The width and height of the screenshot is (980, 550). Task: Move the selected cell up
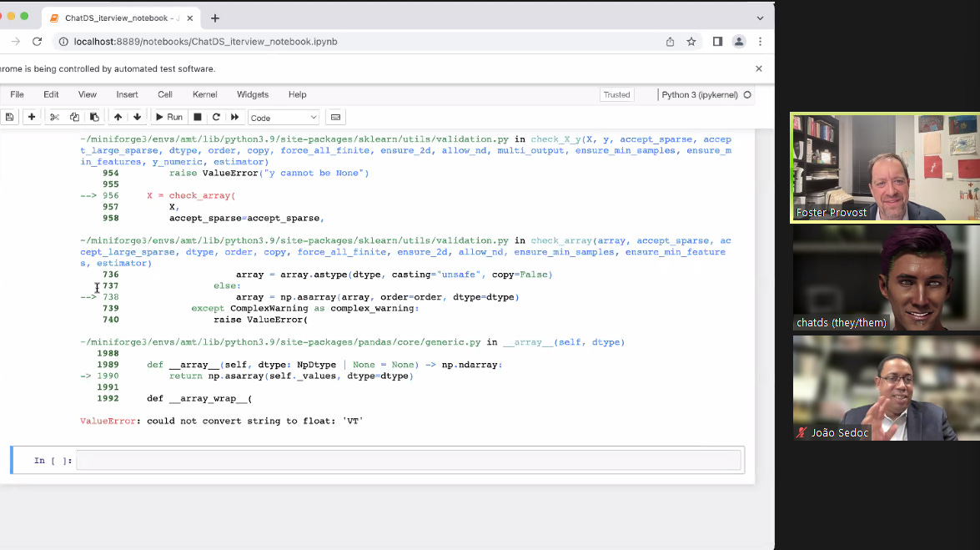click(118, 118)
